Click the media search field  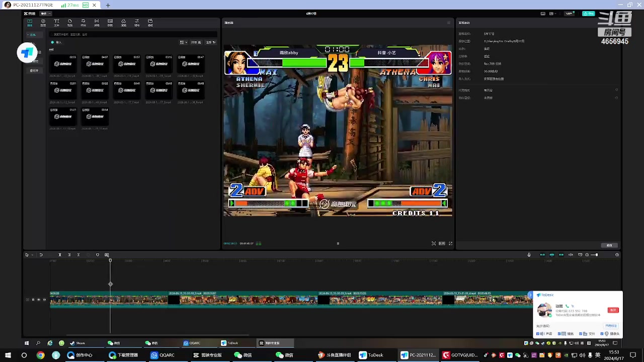133,34
